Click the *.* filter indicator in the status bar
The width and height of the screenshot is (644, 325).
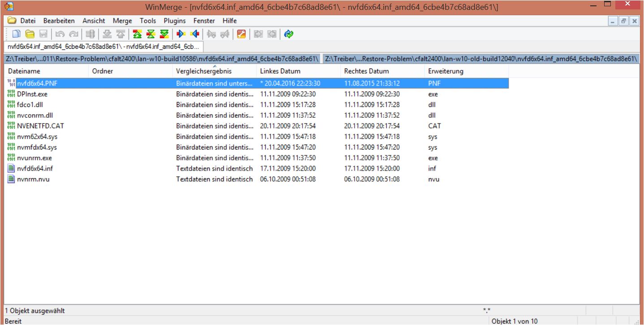click(486, 310)
